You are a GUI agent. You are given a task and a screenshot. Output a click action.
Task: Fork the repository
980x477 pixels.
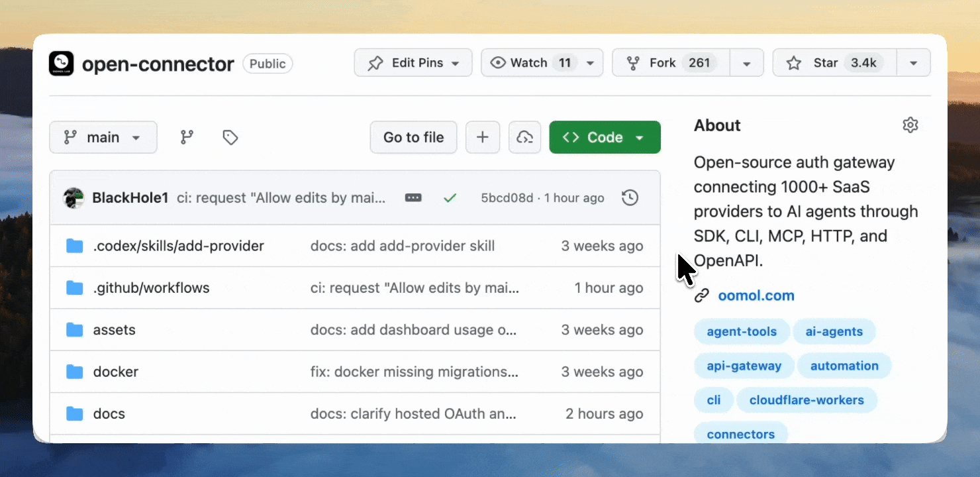671,63
